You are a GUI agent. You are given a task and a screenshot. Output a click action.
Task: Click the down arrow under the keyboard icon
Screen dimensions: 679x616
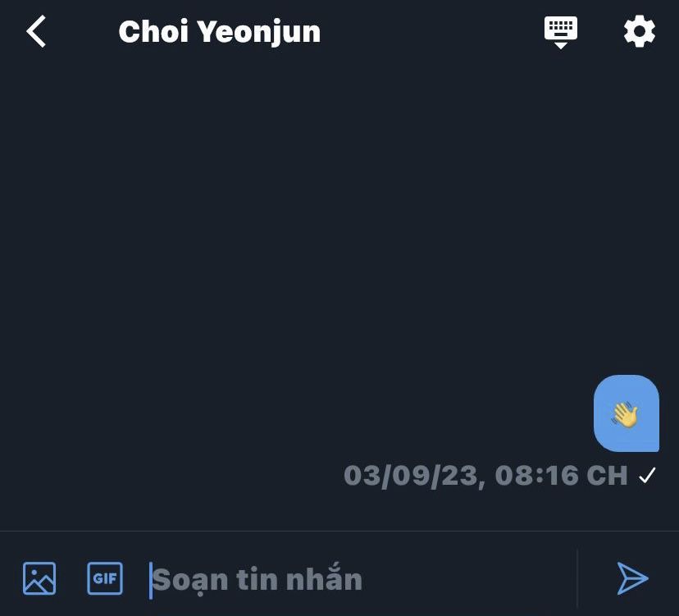pos(561,45)
